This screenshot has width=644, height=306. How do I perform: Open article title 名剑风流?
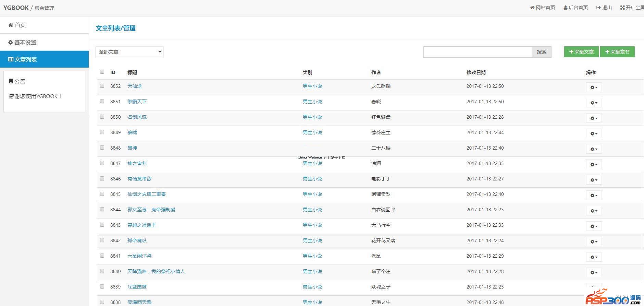point(137,117)
